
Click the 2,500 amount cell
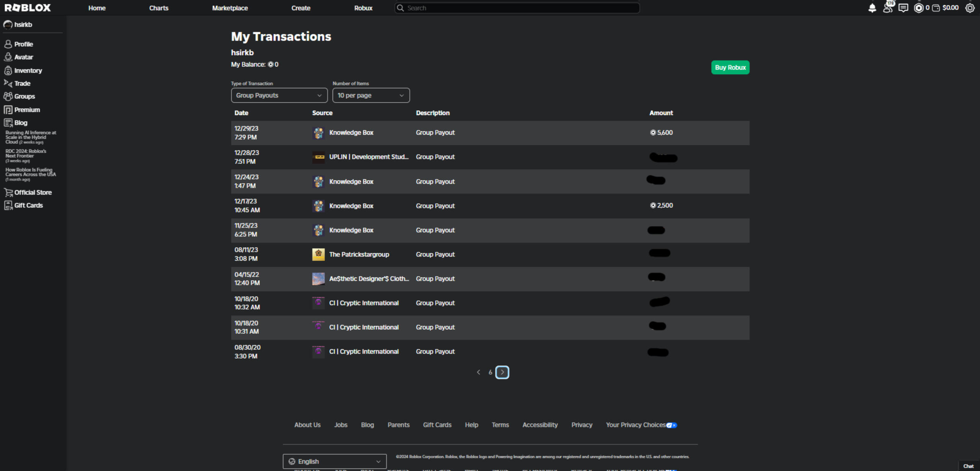click(661, 205)
